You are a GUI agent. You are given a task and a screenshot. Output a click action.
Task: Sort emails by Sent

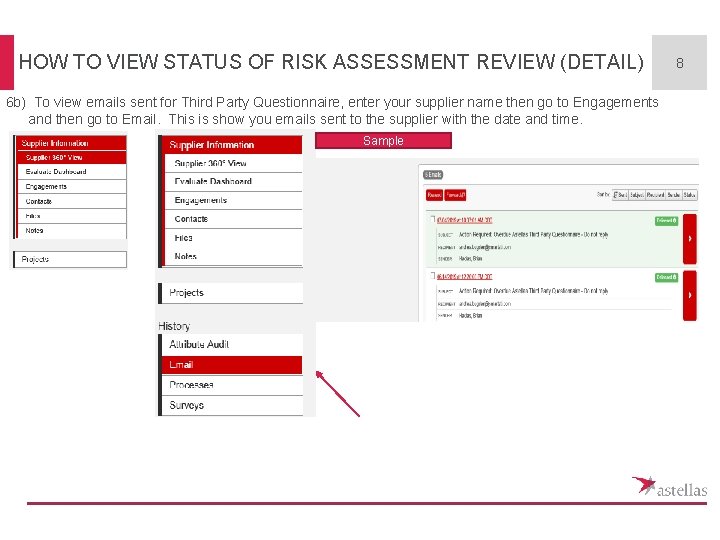pos(620,195)
